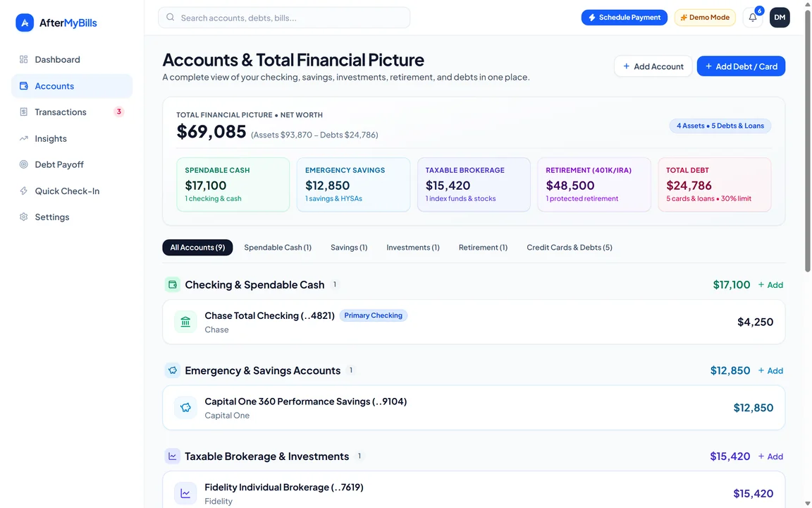Click the Insights trend-line icon

coord(23,138)
